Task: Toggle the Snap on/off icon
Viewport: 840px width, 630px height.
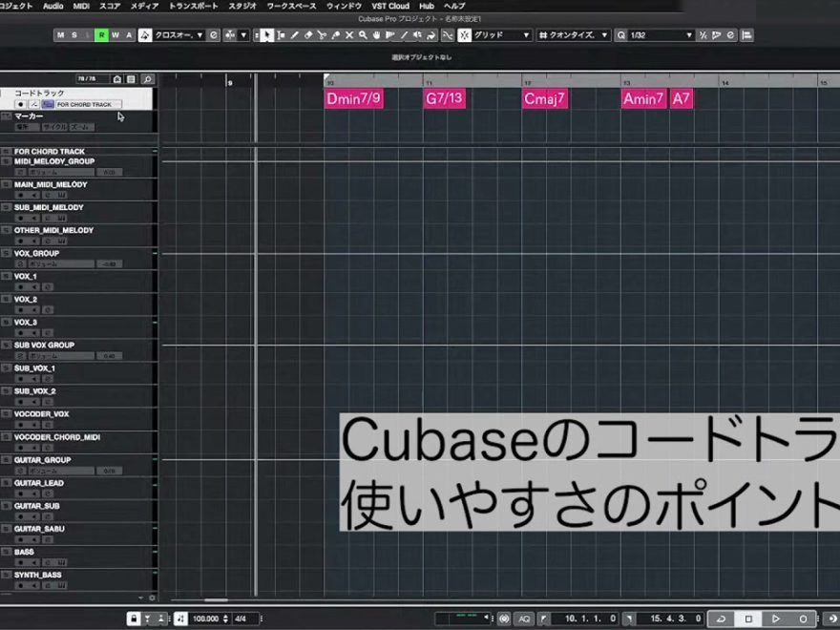Action: click(x=465, y=35)
